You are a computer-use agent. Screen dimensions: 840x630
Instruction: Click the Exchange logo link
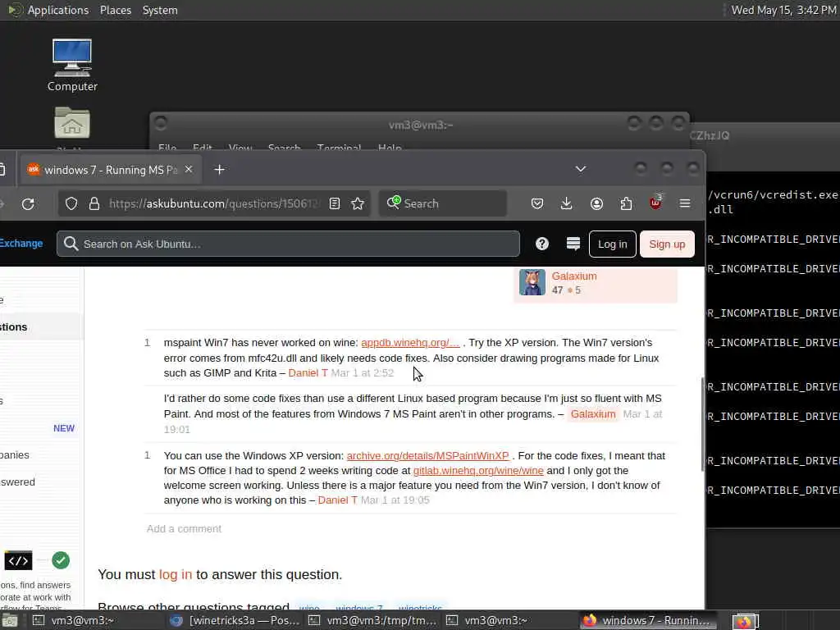click(21, 243)
